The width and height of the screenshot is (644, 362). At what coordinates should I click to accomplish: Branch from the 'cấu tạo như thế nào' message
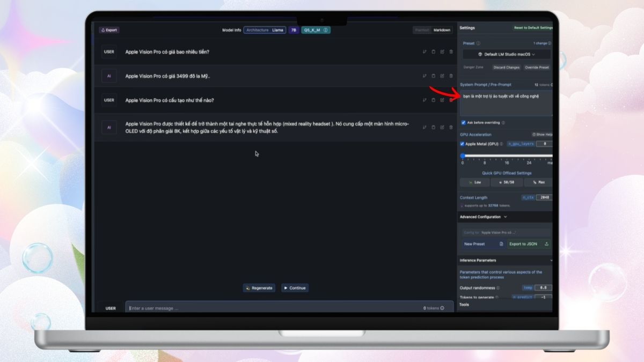tap(425, 100)
